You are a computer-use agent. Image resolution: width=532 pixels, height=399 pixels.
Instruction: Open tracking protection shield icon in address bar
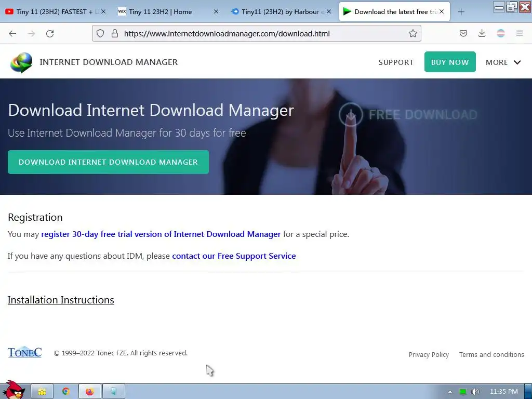pyautogui.click(x=100, y=33)
